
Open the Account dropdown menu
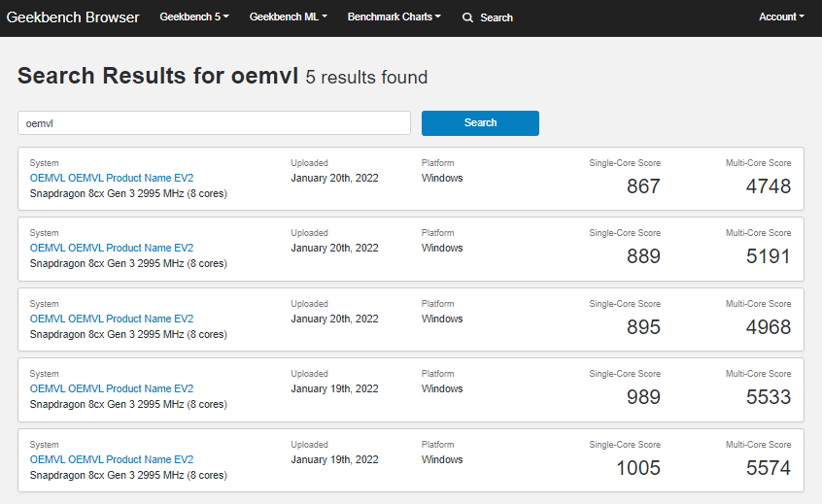781,17
